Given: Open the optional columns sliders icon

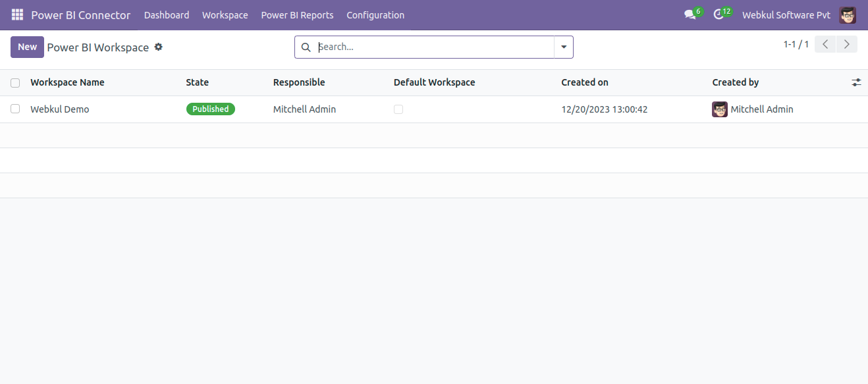Looking at the screenshot, I should (x=856, y=82).
